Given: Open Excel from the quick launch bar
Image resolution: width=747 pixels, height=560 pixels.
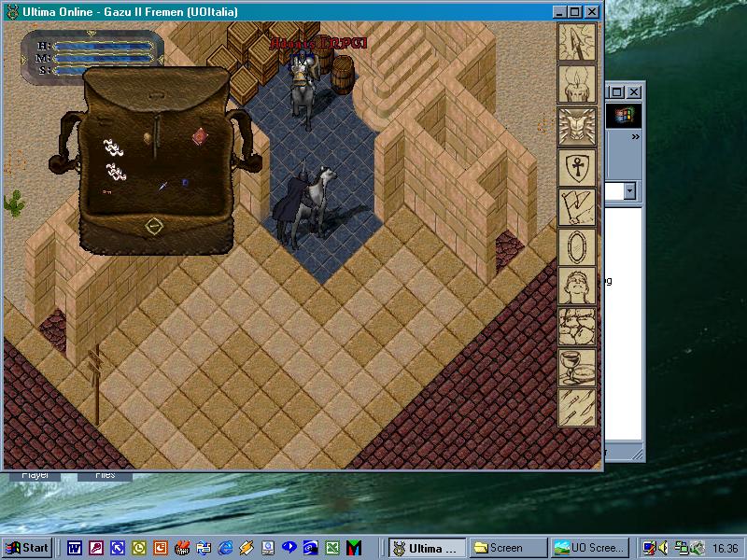Looking at the screenshot, I should [x=332, y=548].
